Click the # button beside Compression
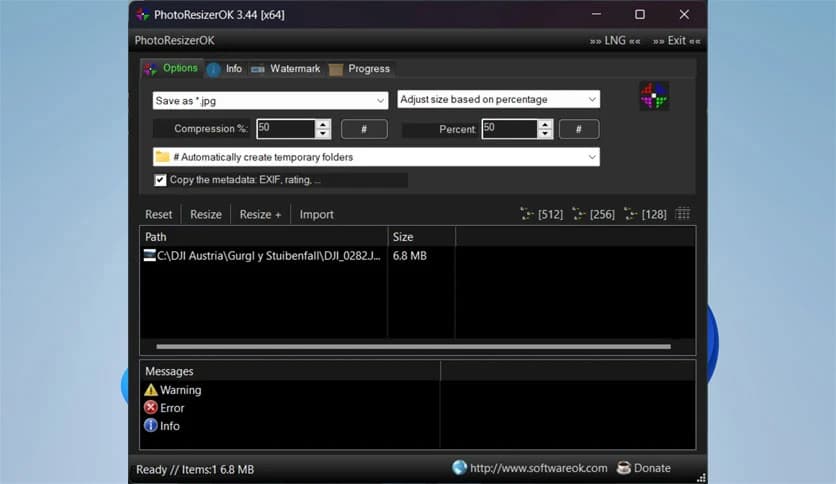The image size is (836, 484). 364,129
